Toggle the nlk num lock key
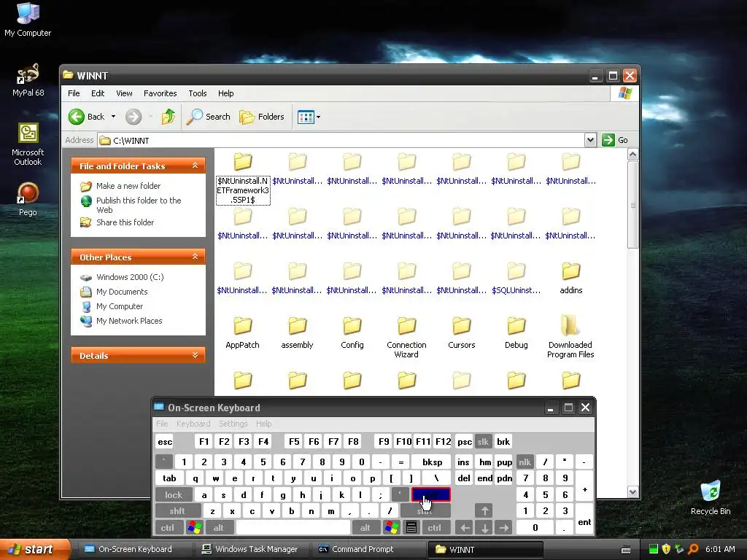 (x=525, y=462)
